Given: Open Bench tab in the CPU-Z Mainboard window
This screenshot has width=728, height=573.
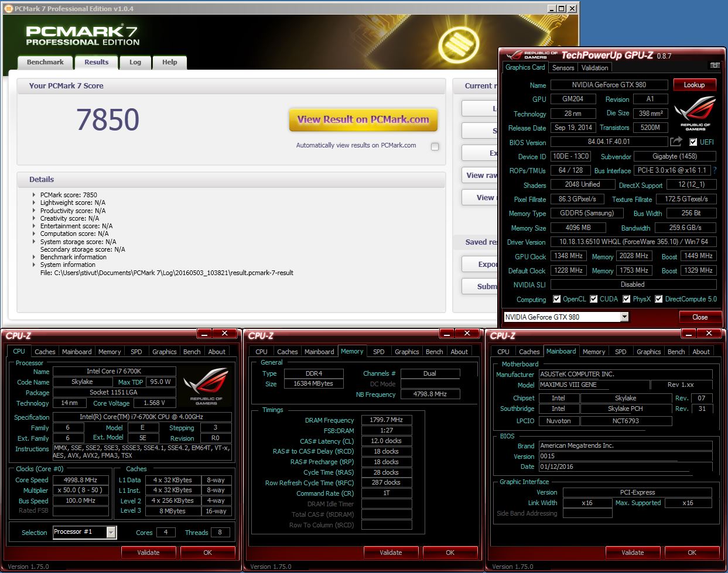Looking at the screenshot, I should tap(676, 352).
